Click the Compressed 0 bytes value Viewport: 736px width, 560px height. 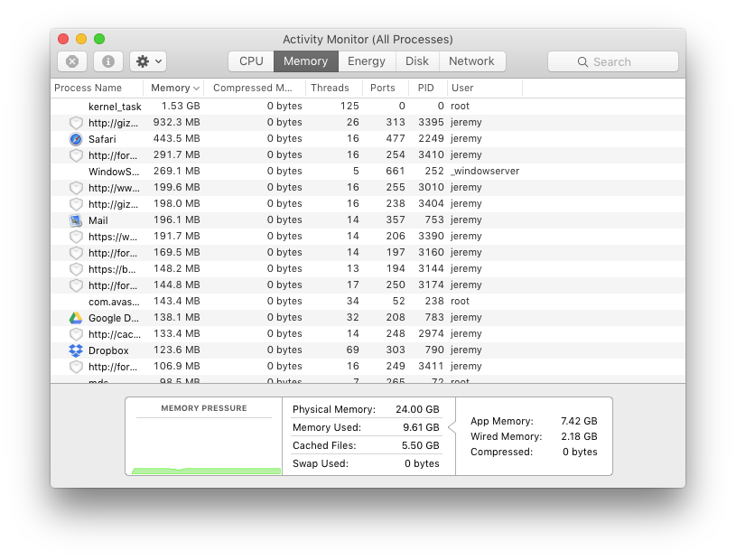580,452
